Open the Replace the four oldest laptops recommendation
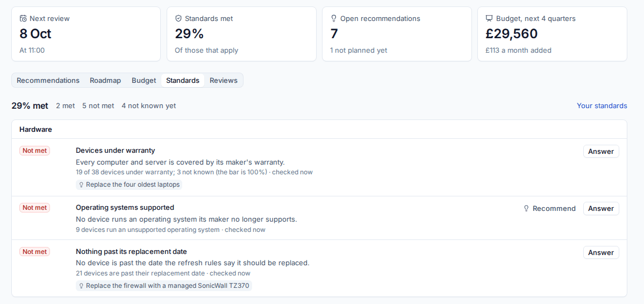This screenshot has width=644, height=304. coord(129,185)
